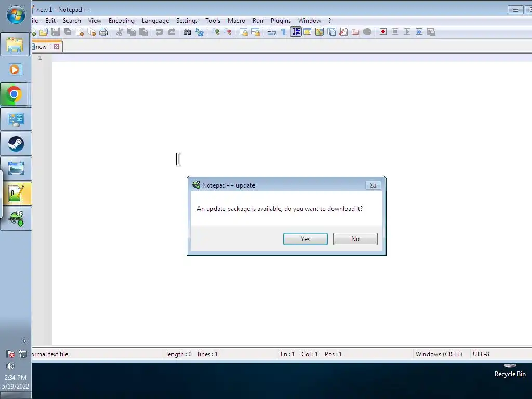Click the Zoom In icon
The width and height of the screenshot is (532, 399).
pyautogui.click(x=216, y=32)
